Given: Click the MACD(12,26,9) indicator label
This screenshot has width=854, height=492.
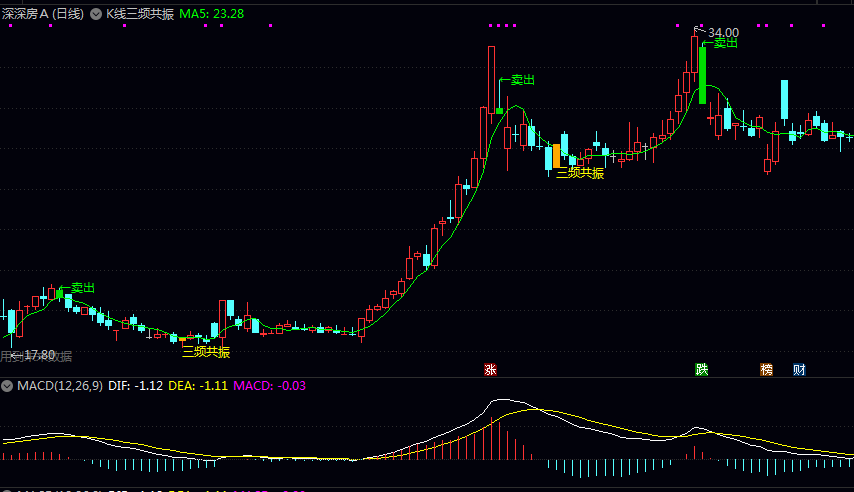Looking at the screenshot, I should (60, 386).
